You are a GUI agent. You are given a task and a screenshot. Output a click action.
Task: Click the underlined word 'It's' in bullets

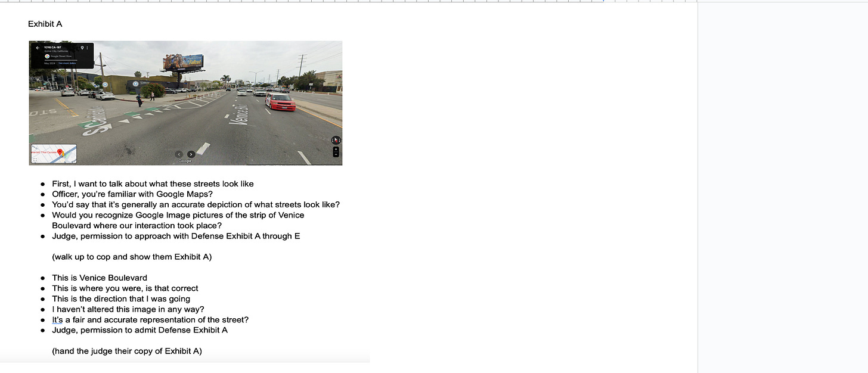click(57, 319)
